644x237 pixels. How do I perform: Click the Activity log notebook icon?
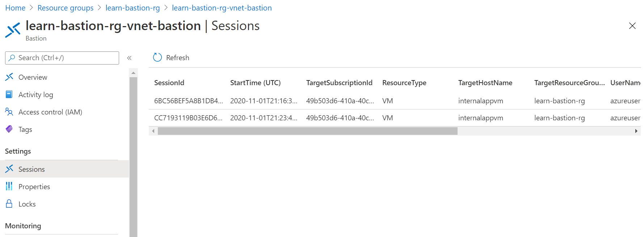coord(9,94)
